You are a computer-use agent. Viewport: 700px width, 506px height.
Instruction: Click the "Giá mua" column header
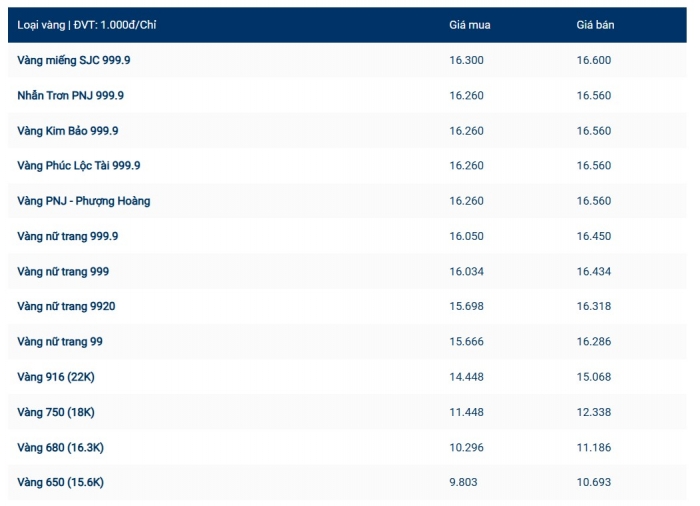(x=469, y=25)
